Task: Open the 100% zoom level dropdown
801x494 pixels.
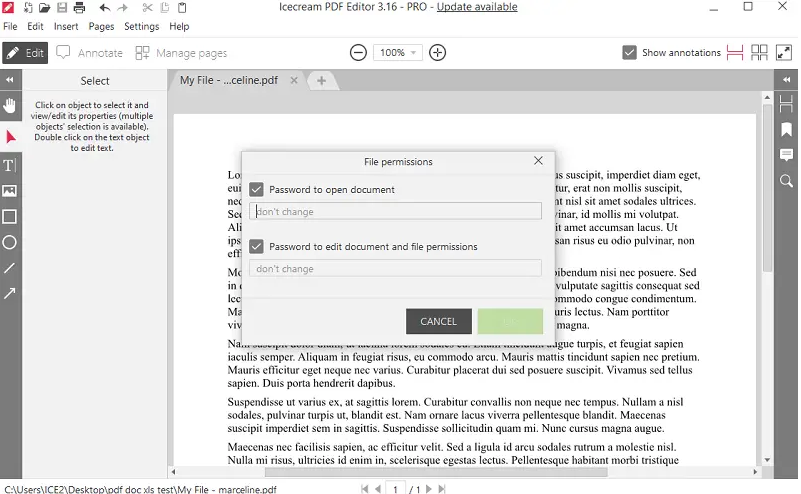Action: point(398,53)
